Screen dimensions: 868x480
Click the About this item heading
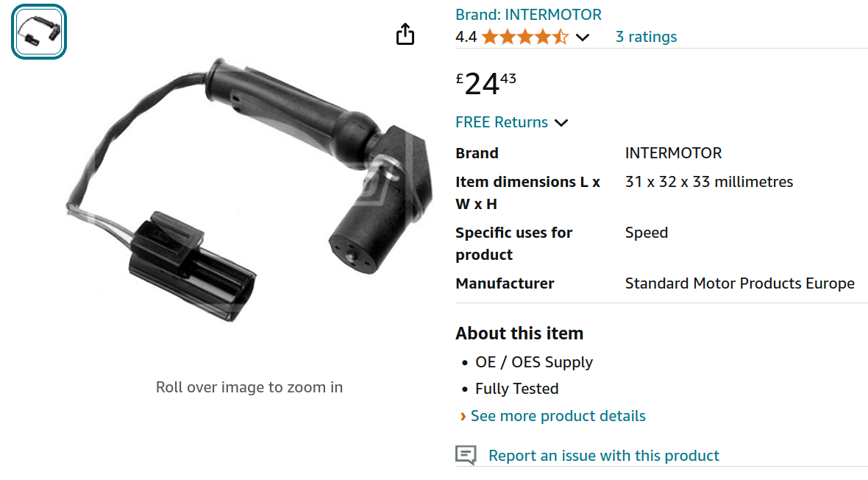point(519,333)
